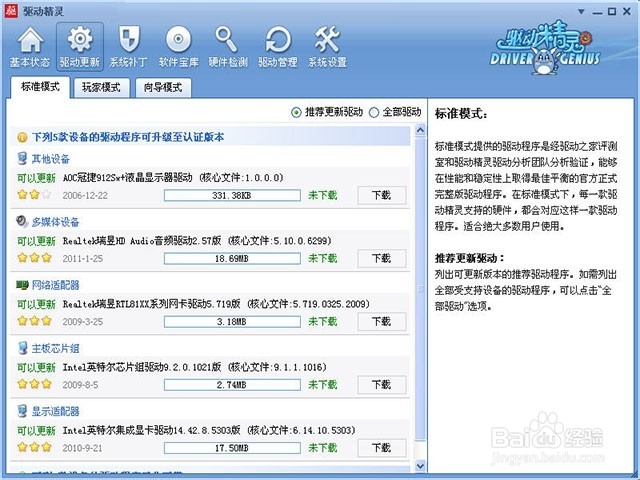Click the 多媒体设备 category label
The width and height of the screenshot is (640, 480).
point(56,222)
